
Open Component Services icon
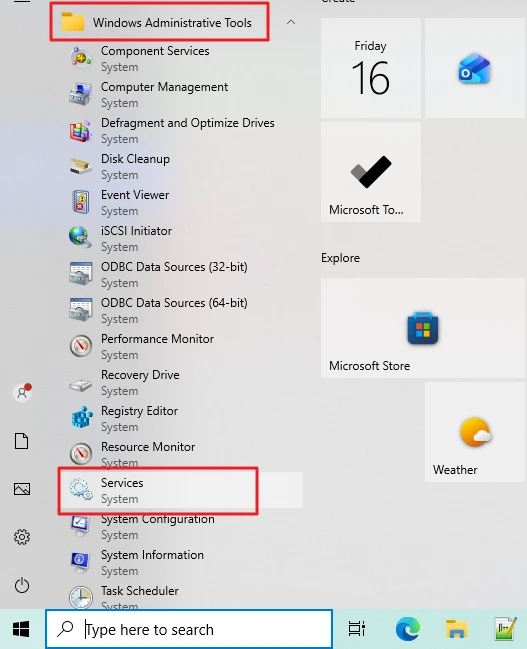coord(81,58)
